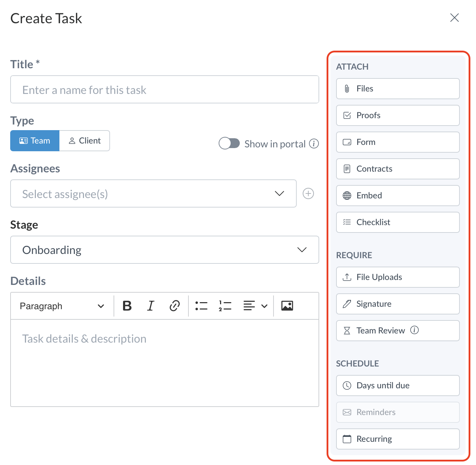Expand the Stage dropdown showing Onboarding
Viewport: 476px width, 465px height.
165,250
